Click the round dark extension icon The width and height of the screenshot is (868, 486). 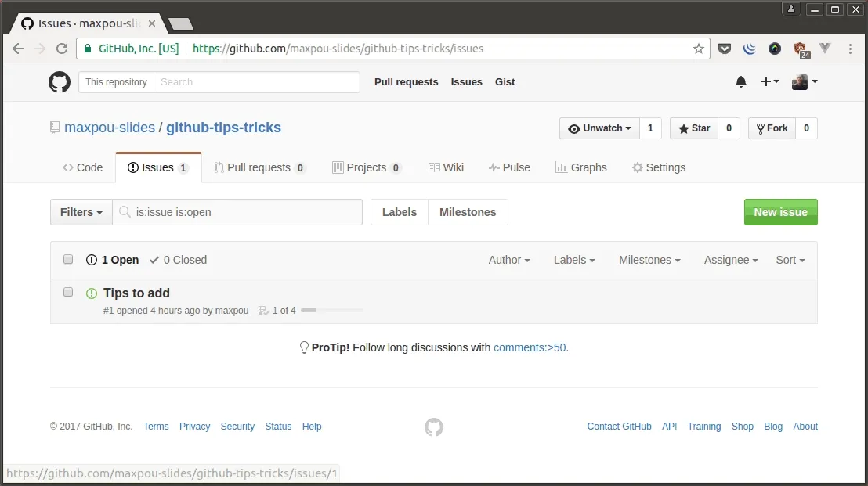[x=775, y=49]
